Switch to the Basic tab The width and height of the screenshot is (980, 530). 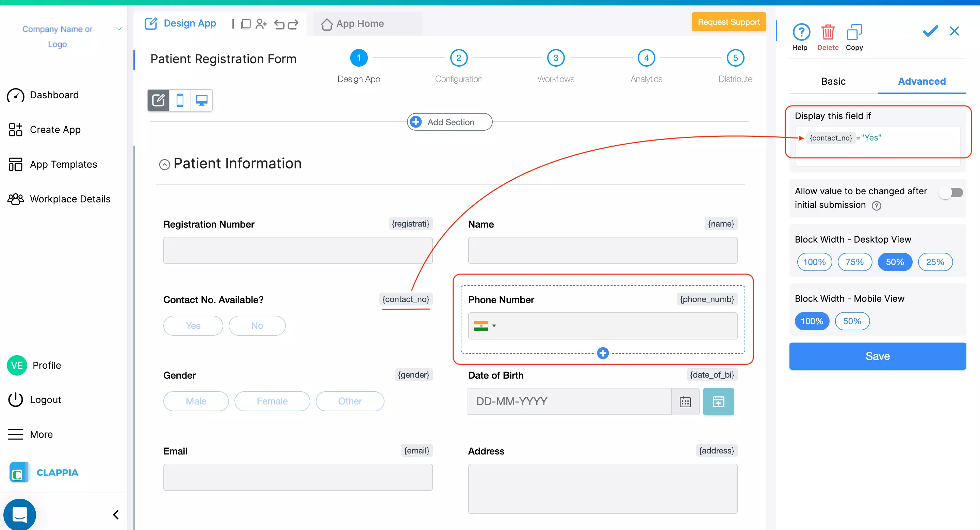point(833,81)
